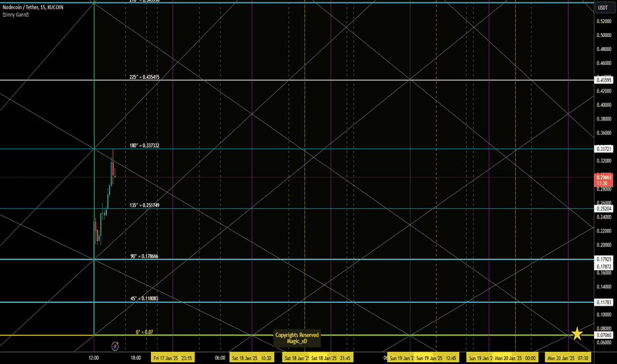Click the 0.10000 price scale tick
Viewport: 617px width, 364px height.
(x=604, y=314)
